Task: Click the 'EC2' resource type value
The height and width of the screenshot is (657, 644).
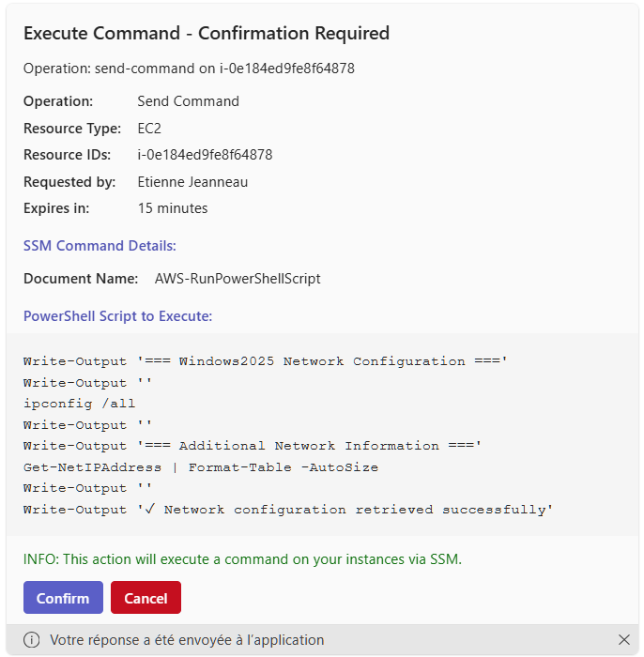Action: [x=149, y=129]
